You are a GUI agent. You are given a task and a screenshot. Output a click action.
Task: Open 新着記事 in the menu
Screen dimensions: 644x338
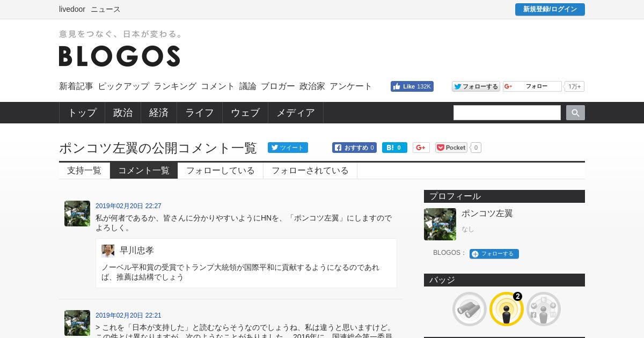76,86
